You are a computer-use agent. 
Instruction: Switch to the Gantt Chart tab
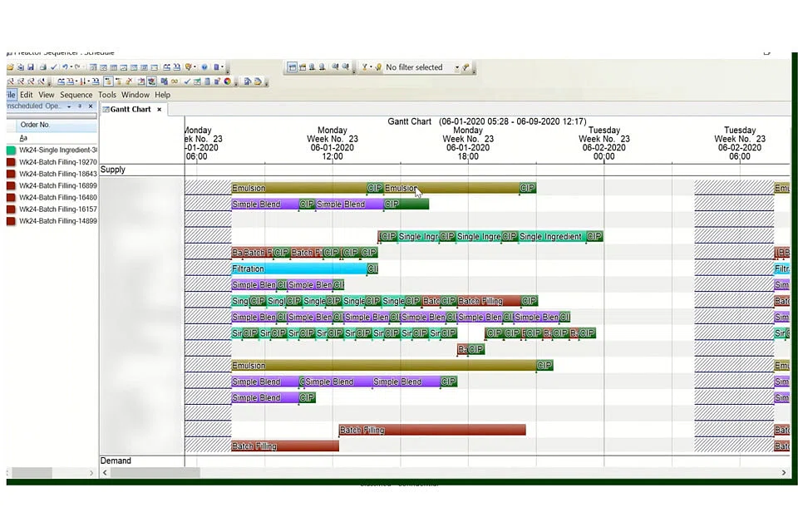tap(130, 109)
